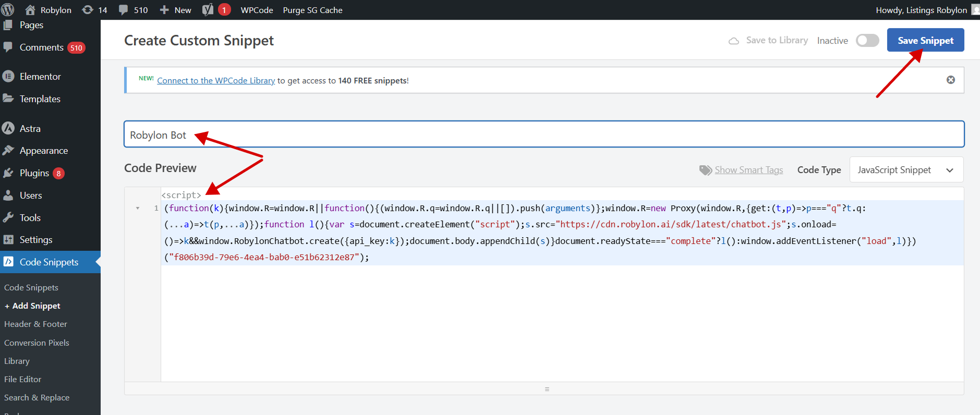Click Show Smart Tags link
The height and width of the screenshot is (415, 980).
point(748,170)
